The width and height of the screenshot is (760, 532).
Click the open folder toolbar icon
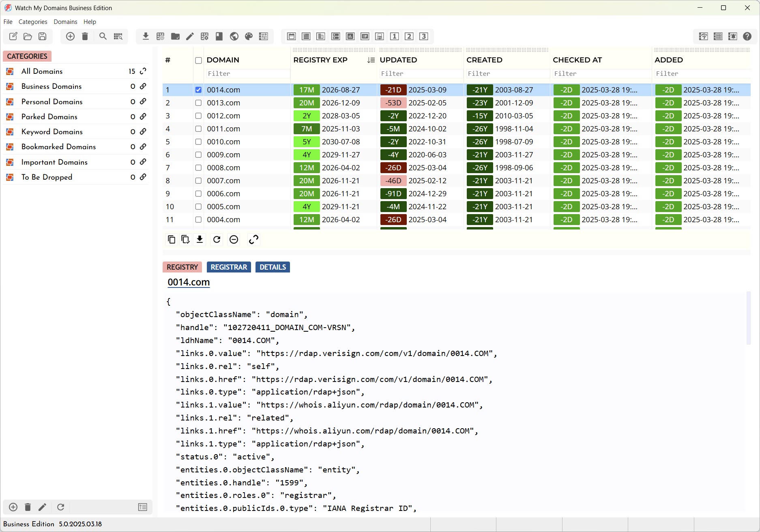[x=28, y=36]
